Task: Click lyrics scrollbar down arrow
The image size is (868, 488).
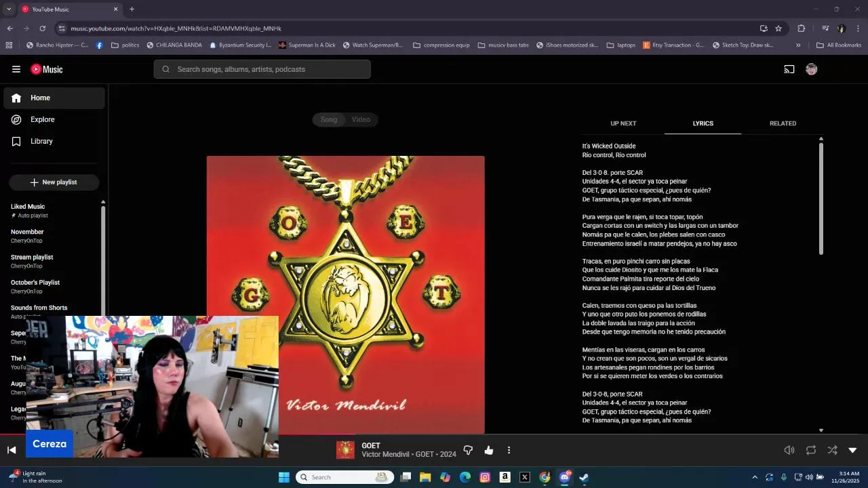Action: [821, 430]
